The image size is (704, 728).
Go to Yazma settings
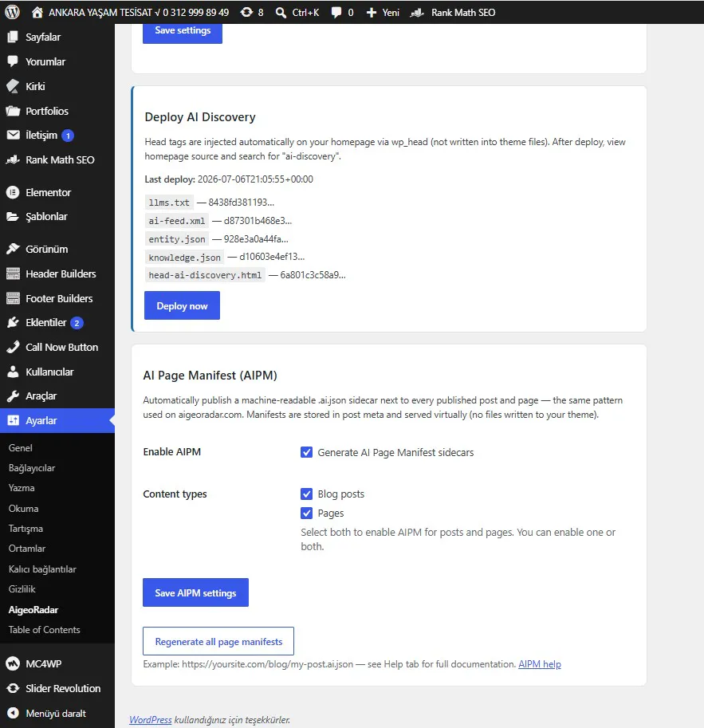22,488
